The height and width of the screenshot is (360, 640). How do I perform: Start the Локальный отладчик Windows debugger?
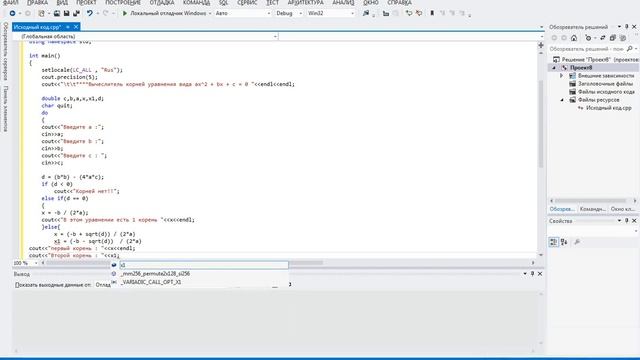(164, 13)
